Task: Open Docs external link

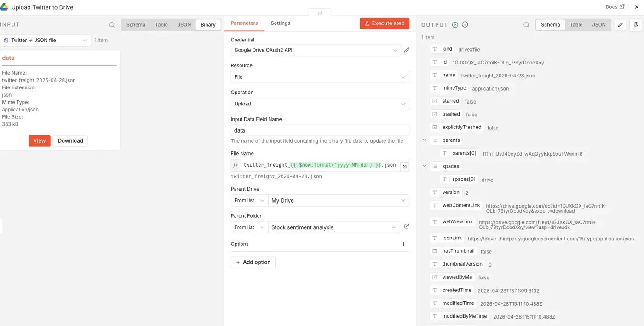Action: [615, 7]
